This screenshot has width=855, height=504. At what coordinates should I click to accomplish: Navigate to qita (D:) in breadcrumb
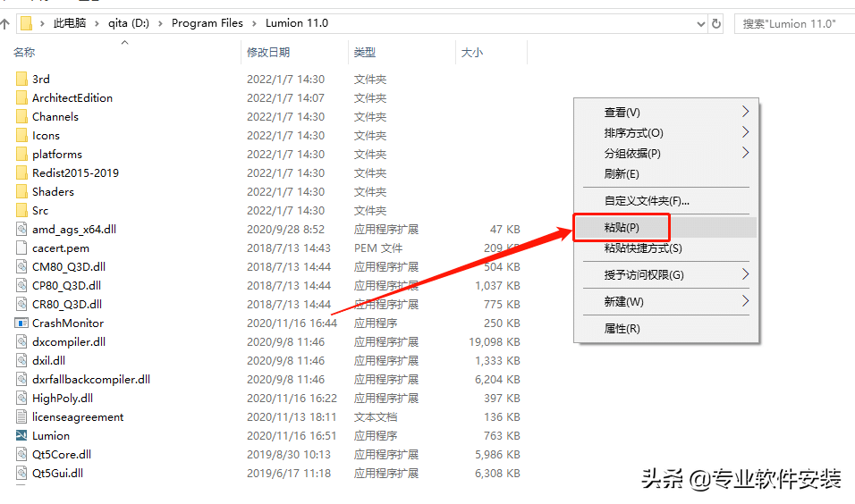tap(129, 23)
